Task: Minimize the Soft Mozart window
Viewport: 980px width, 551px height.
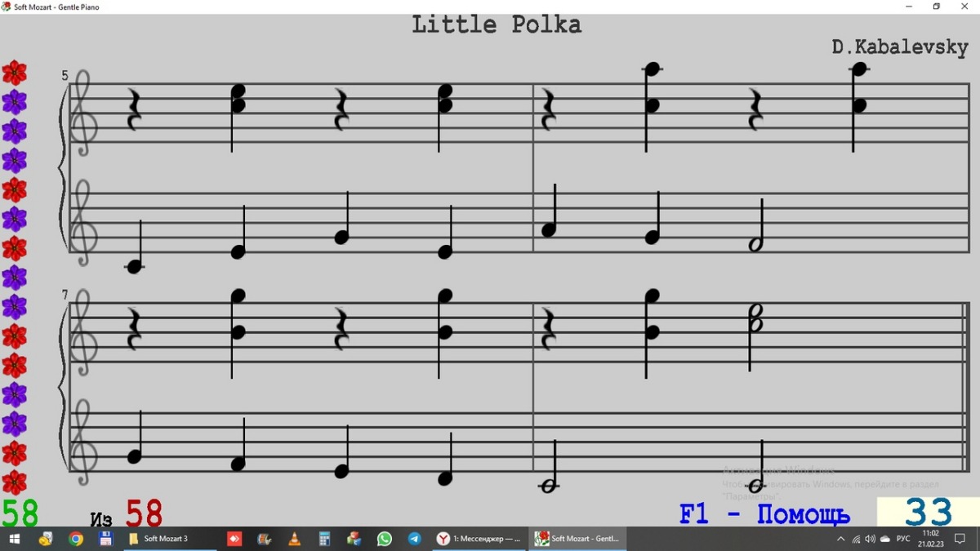Action: (909, 7)
